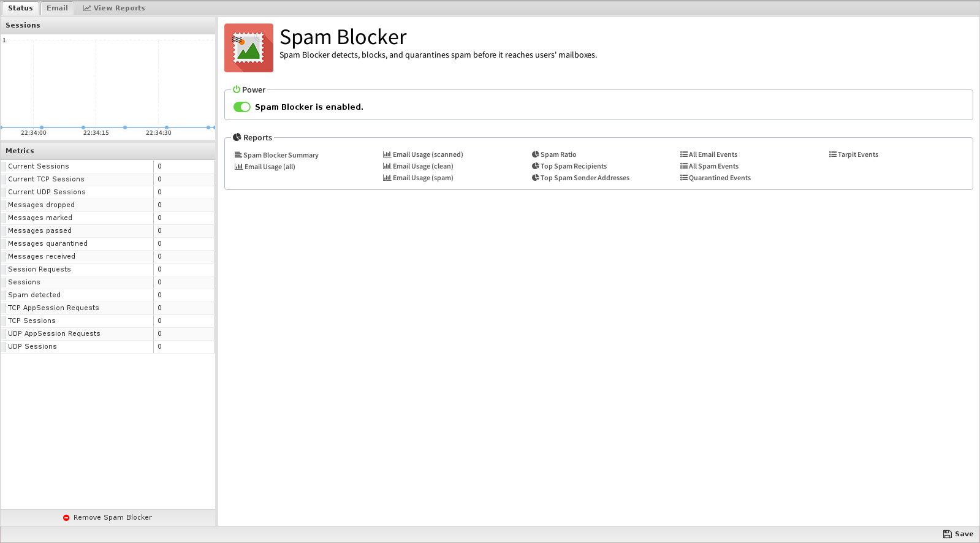Click the summary icon next to Spam Blocker Summary
The width and height of the screenshot is (980, 543).
point(238,155)
